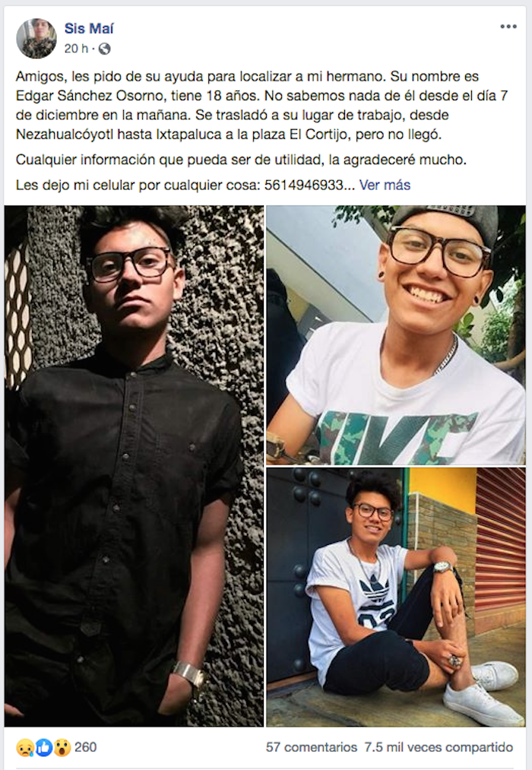
Task: Click the public globe privacy icon
Action: pyautogui.click(x=105, y=49)
